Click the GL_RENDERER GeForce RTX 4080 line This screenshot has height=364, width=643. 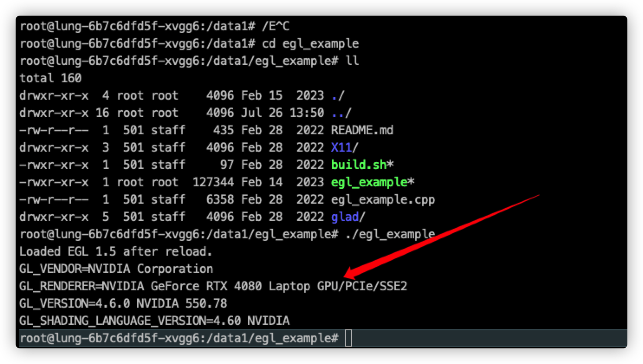pos(213,286)
